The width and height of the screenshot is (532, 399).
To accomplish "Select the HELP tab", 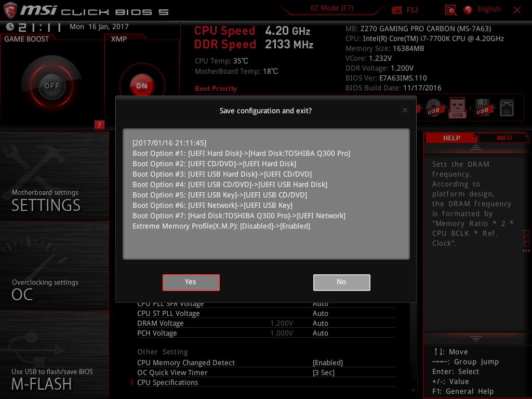I will tap(451, 138).
